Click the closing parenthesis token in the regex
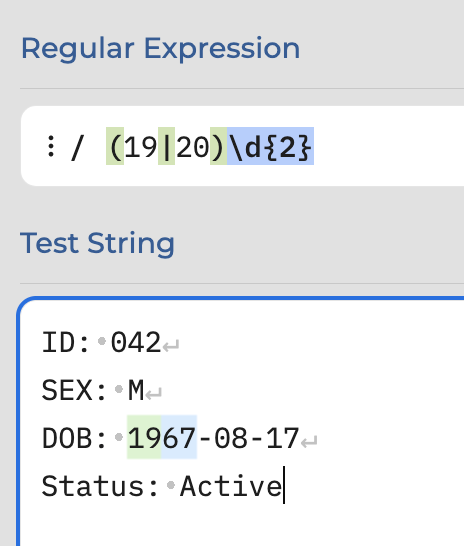Screen dimensions: 464x546 tap(218, 146)
